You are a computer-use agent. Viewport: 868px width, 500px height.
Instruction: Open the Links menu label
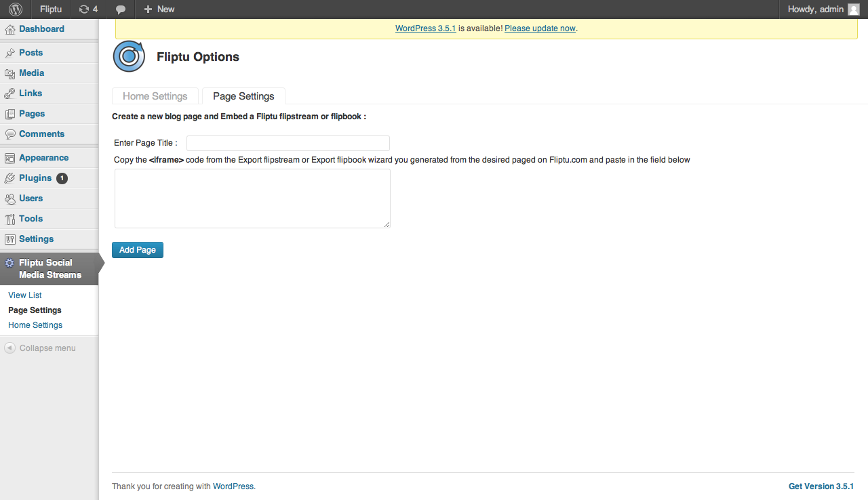(31, 93)
